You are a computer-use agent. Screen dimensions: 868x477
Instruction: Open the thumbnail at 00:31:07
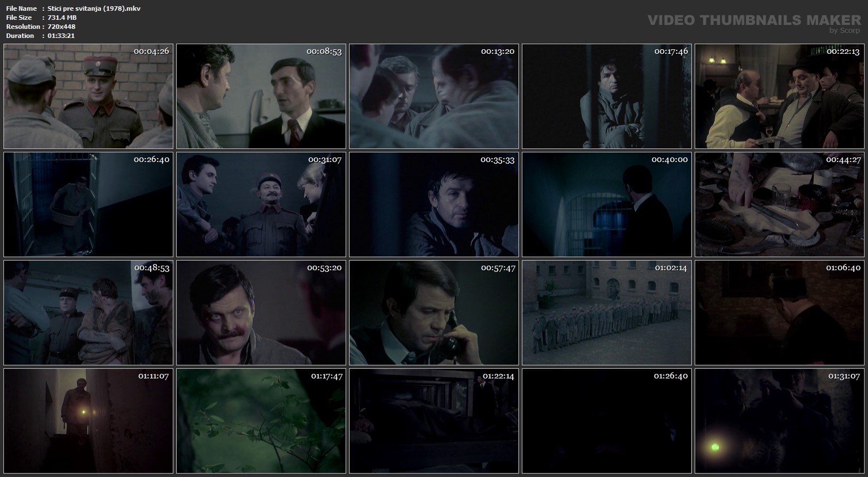(261, 205)
